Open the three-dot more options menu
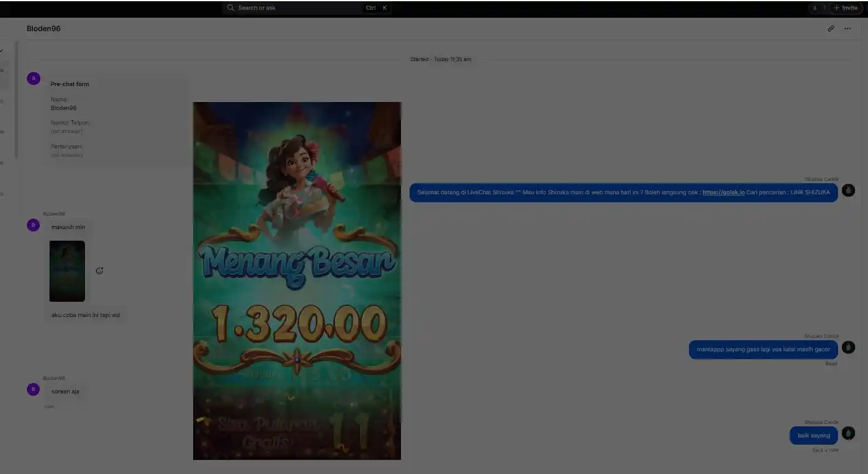The height and width of the screenshot is (474, 868). click(x=847, y=29)
